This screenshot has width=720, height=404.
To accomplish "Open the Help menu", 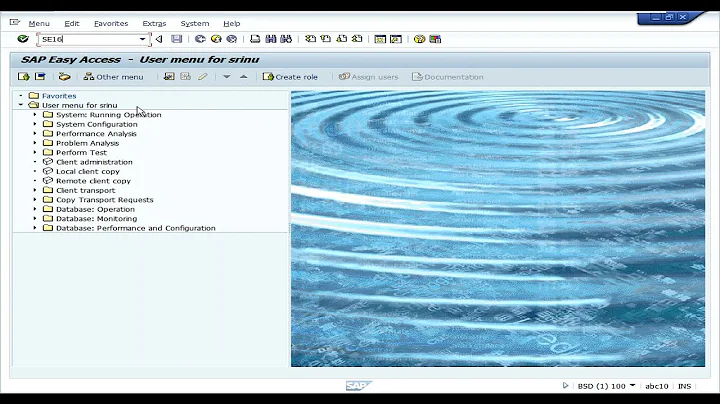I will [x=231, y=23].
